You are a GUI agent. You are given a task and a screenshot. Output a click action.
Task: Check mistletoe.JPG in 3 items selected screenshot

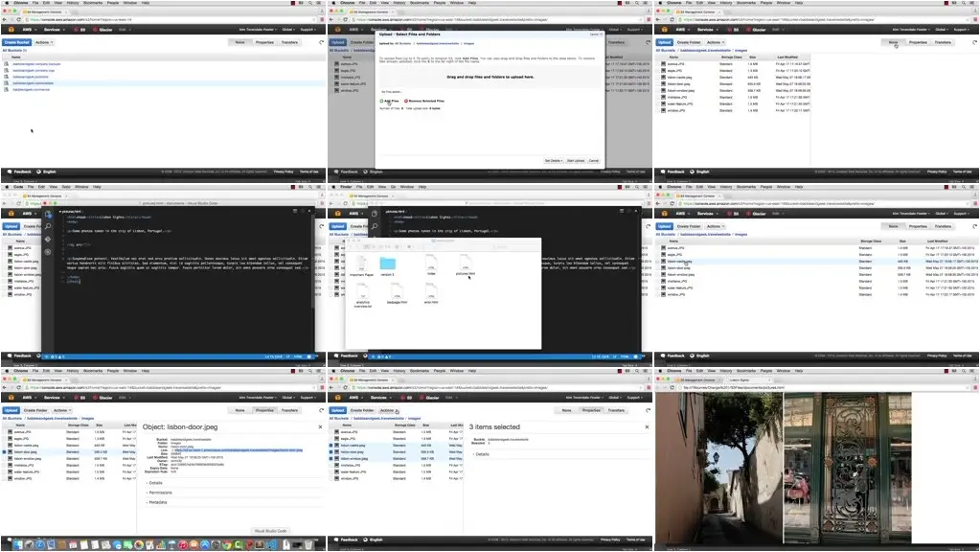(x=331, y=465)
